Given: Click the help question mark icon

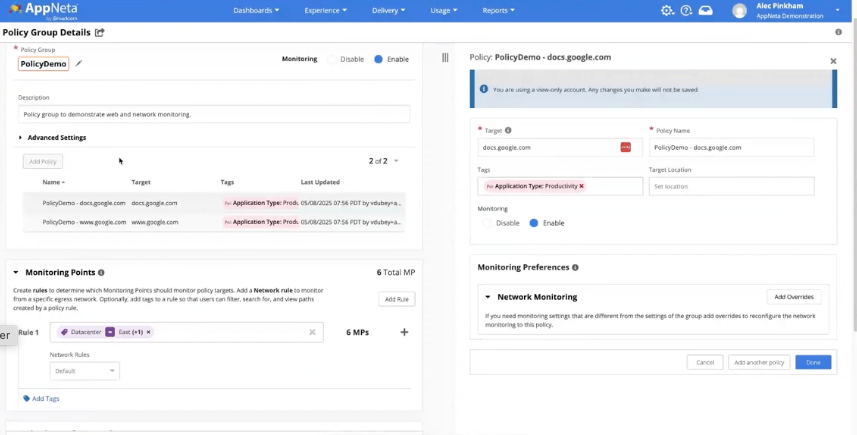Looking at the screenshot, I should coord(686,11).
